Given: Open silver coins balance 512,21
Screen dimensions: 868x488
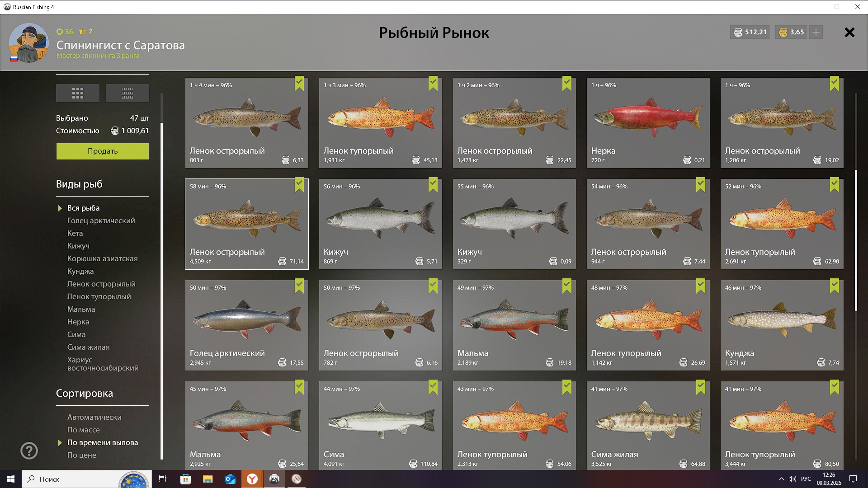Looking at the screenshot, I should point(750,32).
